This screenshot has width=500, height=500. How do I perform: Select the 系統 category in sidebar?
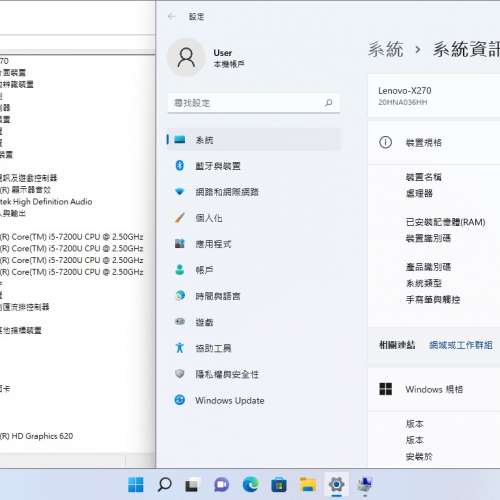coord(254,140)
